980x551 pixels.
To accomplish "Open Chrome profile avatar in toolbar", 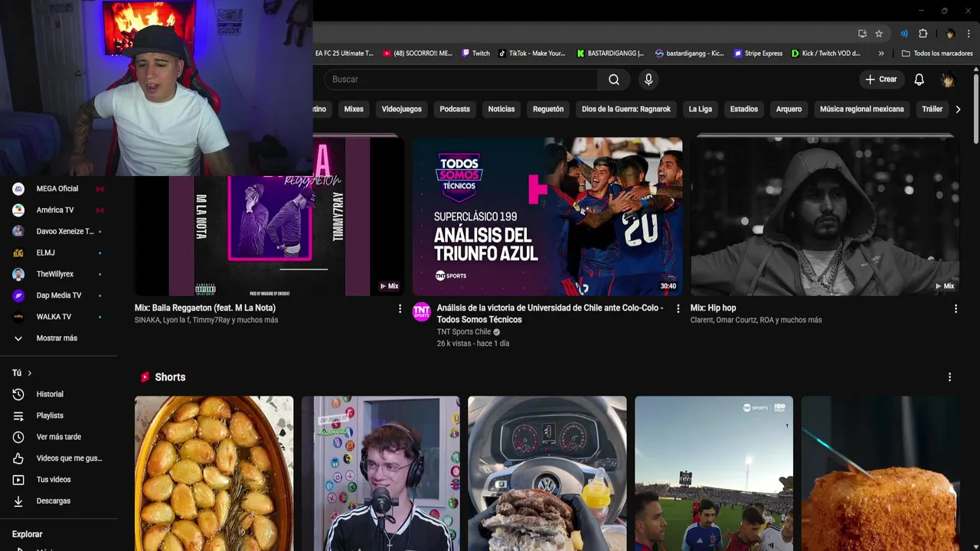I will click(x=950, y=34).
